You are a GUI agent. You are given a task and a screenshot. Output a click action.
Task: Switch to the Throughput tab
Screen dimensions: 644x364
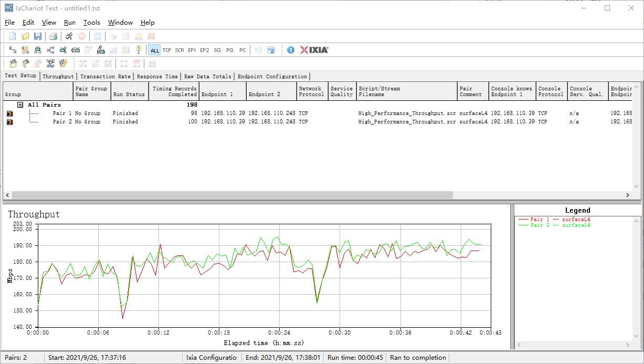coord(58,77)
